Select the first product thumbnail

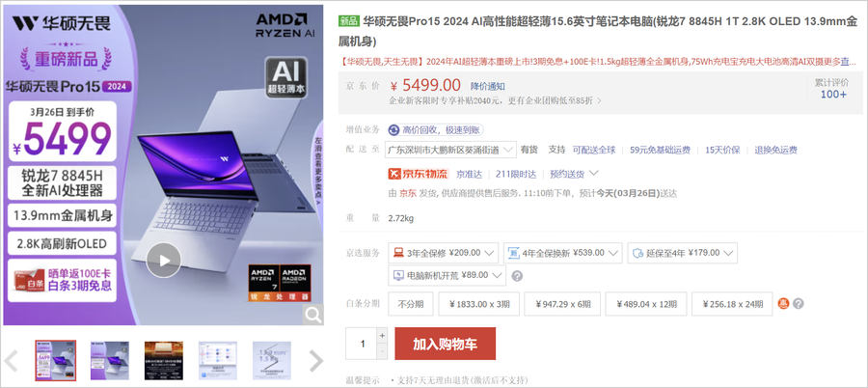[55, 360]
